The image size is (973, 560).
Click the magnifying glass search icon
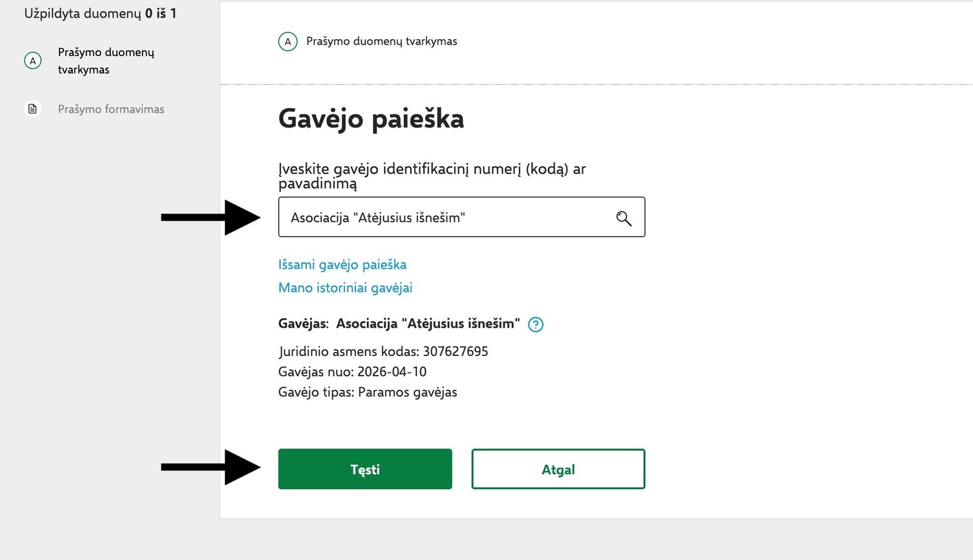pos(624,218)
